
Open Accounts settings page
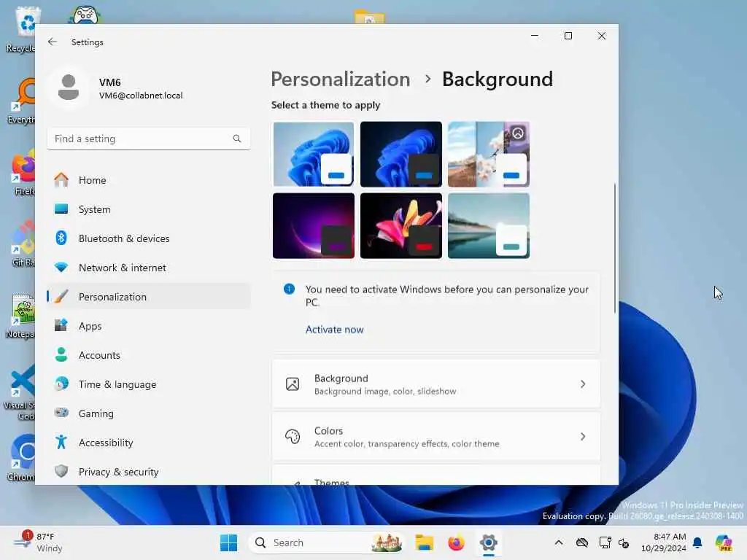click(149, 355)
